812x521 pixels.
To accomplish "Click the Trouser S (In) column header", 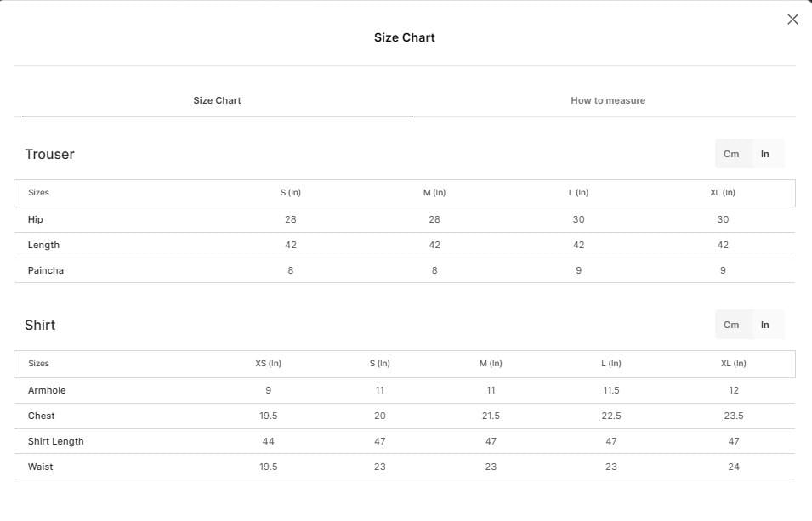I will coord(291,193).
